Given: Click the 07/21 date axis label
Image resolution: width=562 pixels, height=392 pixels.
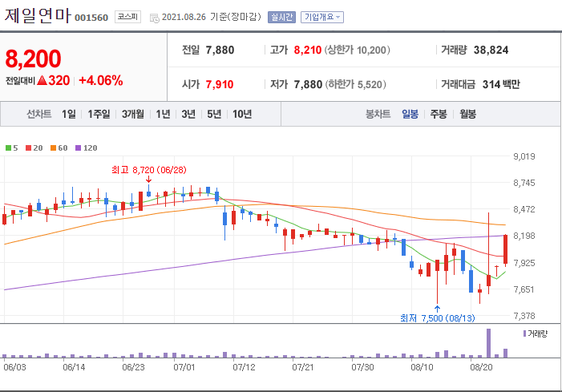Looking at the screenshot, I should click(303, 367).
